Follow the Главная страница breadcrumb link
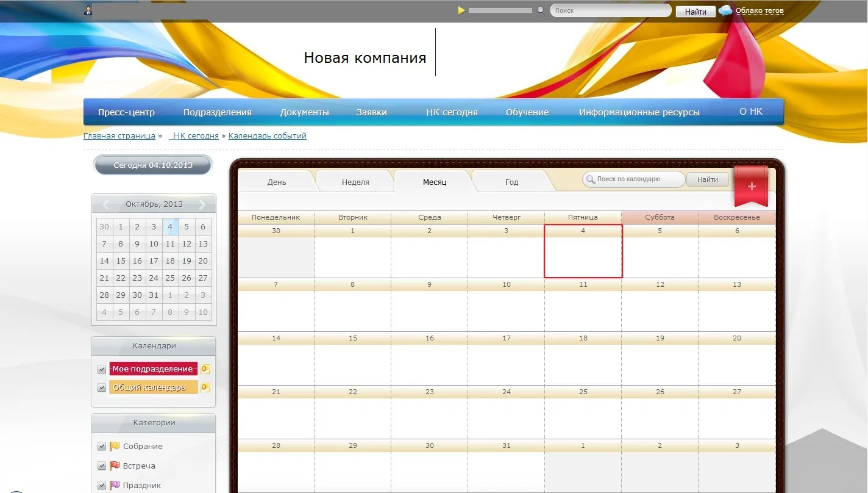Viewport: 868px width, 493px height. pyautogui.click(x=119, y=136)
